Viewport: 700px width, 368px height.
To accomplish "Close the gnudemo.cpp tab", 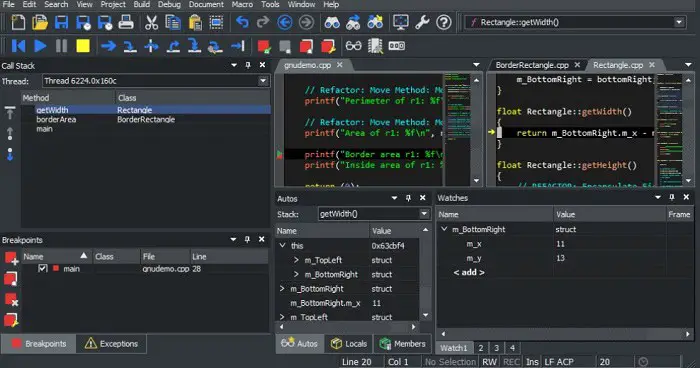I will point(340,65).
